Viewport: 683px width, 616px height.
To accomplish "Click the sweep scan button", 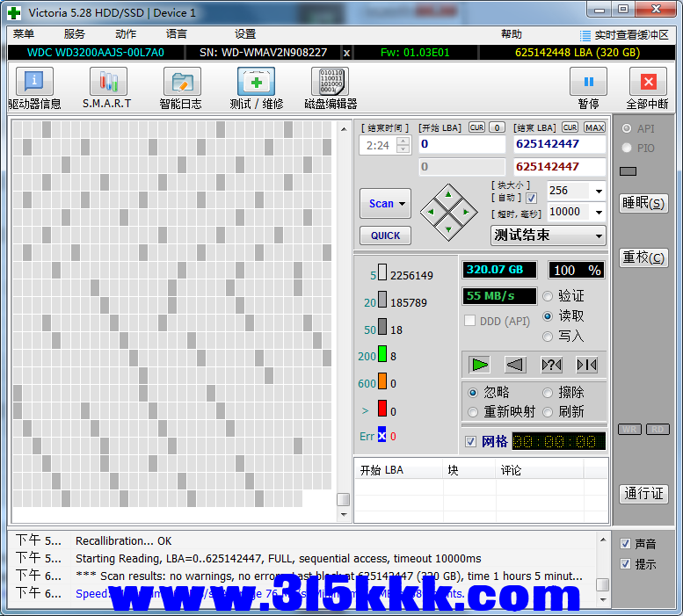I will 586,365.
